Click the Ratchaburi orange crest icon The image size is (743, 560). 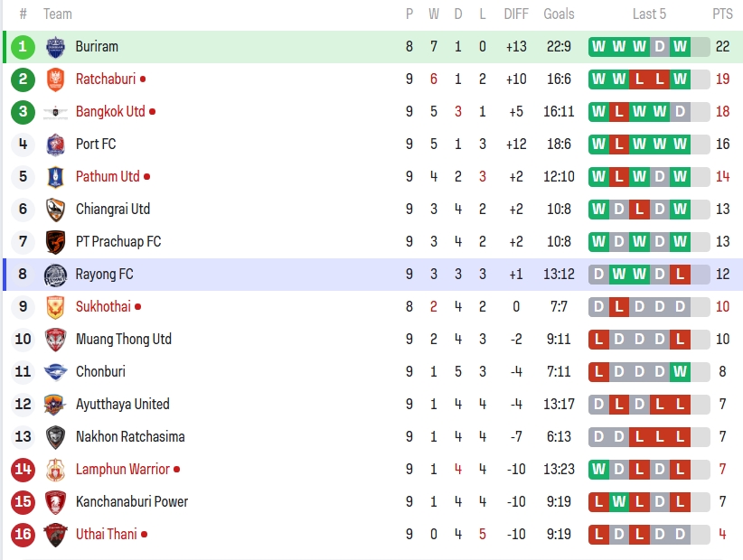pos(55,79)
